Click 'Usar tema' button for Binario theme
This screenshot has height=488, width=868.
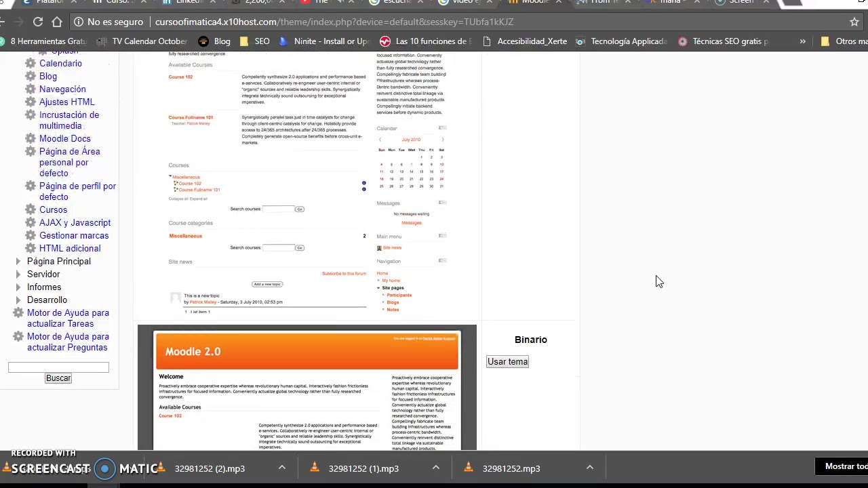(507, 361)
